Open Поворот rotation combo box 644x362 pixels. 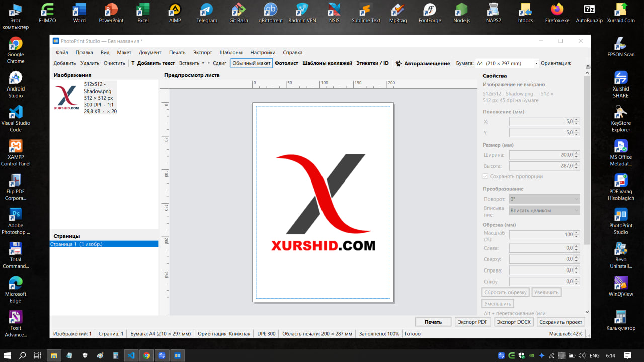coord(544,199)
